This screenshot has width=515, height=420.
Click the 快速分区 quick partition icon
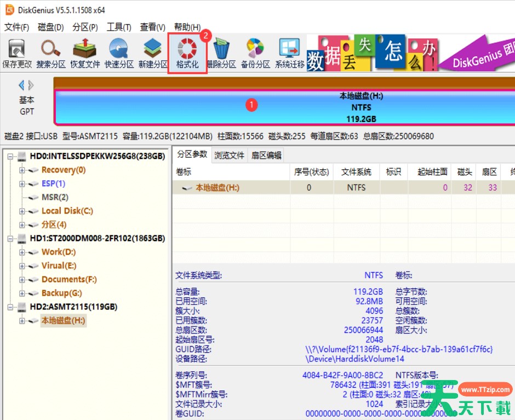click(x=119, y=53)
